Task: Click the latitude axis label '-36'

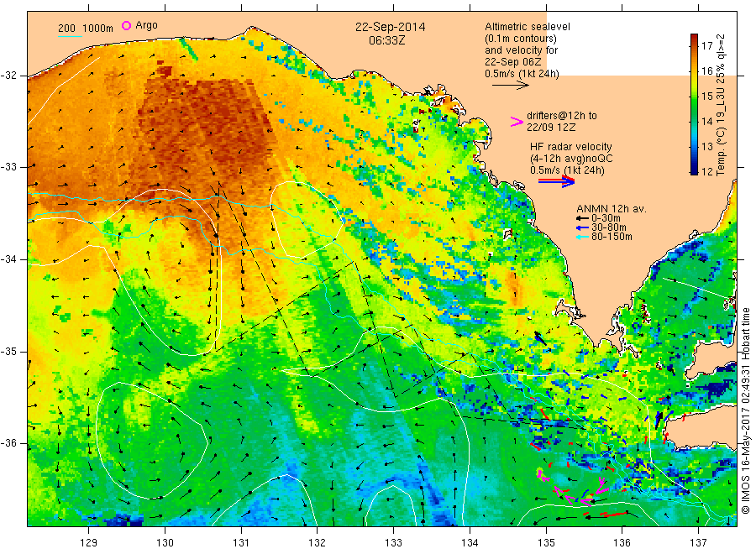Action: point(8,443)
